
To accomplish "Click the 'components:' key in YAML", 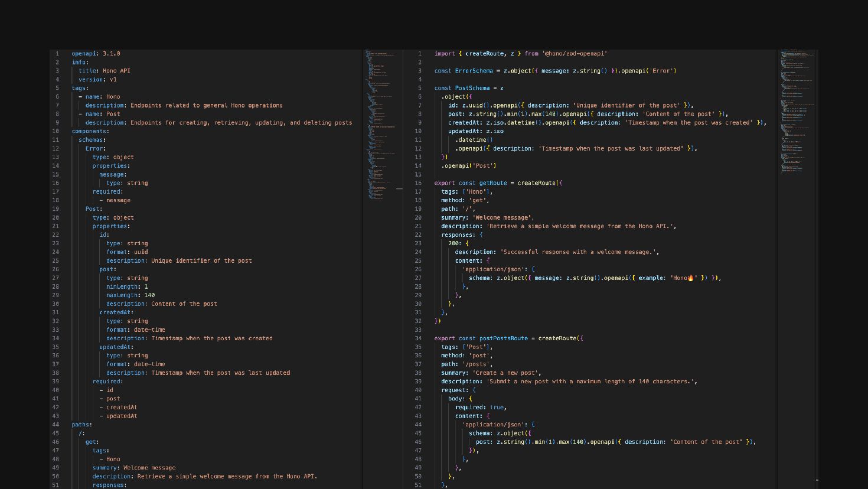I will [x=90, y=131].
